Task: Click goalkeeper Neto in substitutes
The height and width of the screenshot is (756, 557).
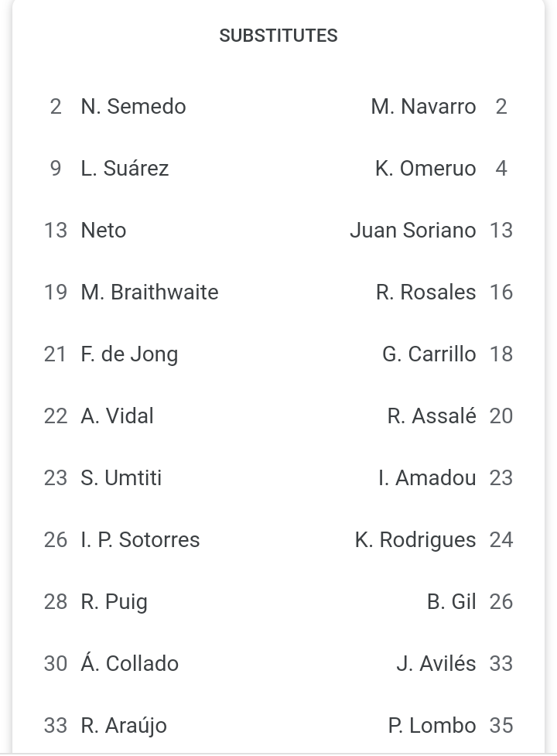Action: coord(104,230)
